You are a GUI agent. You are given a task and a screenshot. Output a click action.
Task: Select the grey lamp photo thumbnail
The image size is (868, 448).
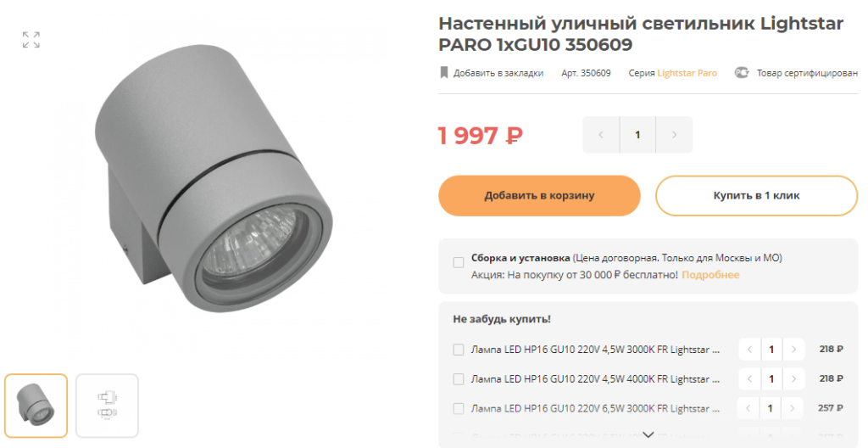tap(36, 406)
